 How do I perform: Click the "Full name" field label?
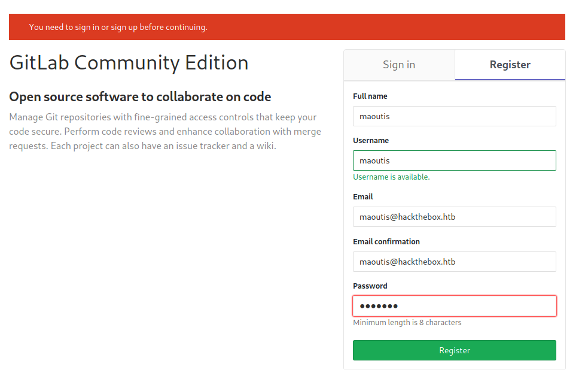(370, 96)
